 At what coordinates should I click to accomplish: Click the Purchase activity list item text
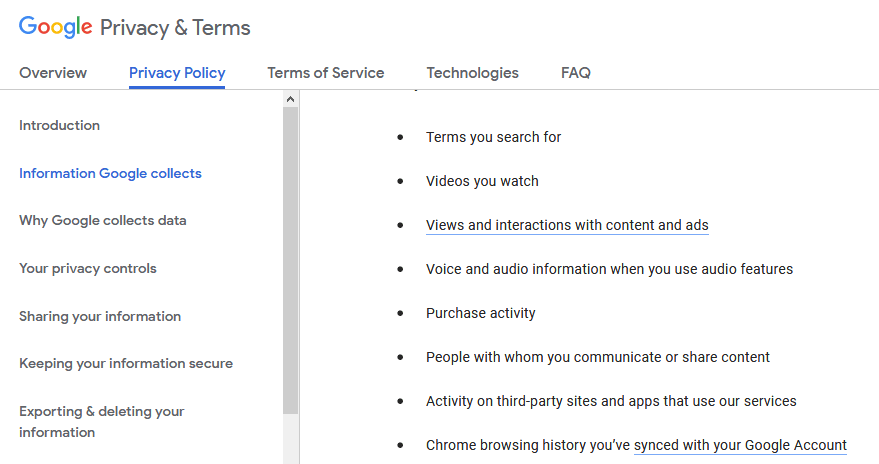pyautogui.click(x=480, y=313)
